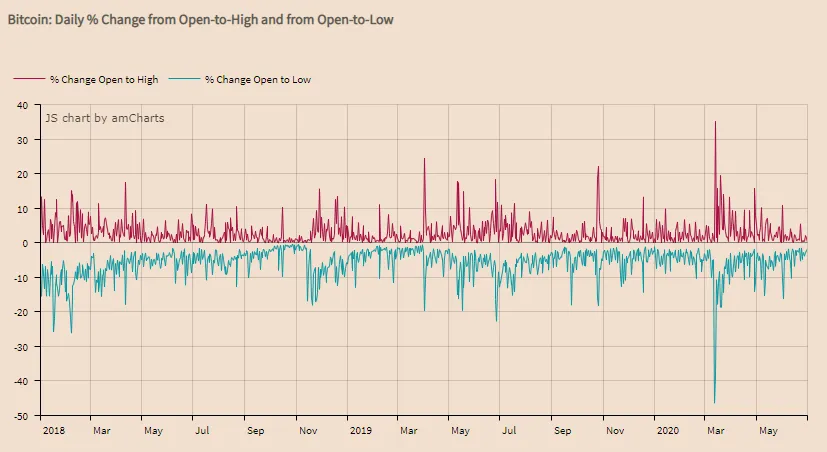
Task: Click the Mar label after 2019
Action: pos(409,430)
